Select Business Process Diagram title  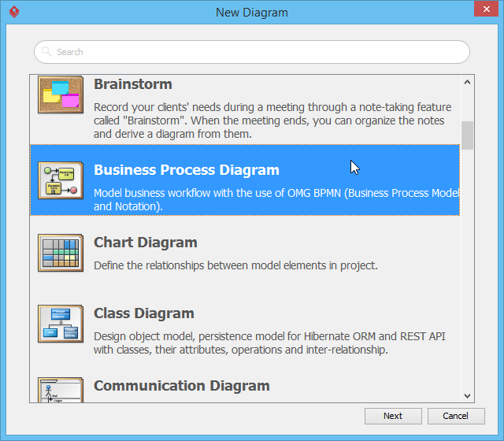(x=187, y=170)
